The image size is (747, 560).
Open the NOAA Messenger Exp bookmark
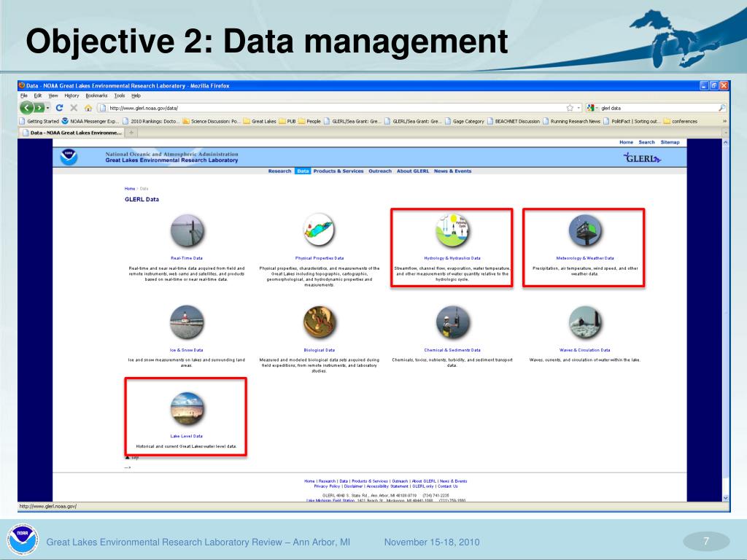point(90,122)
